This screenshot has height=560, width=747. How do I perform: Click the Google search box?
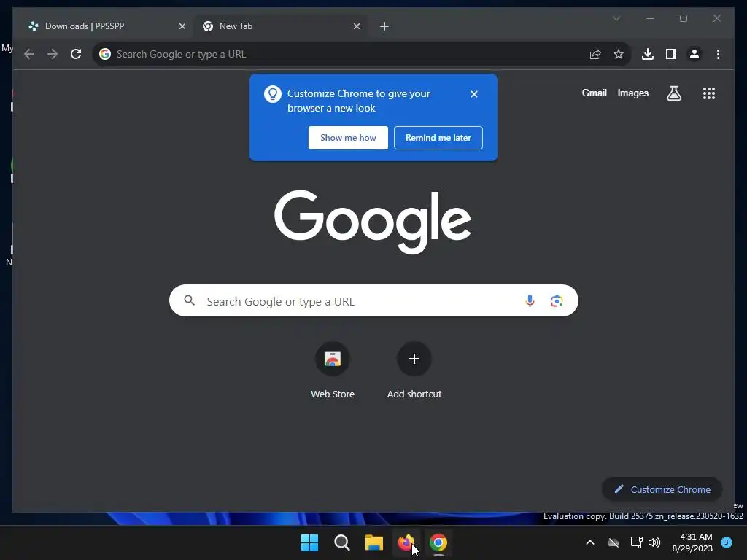click(373, 300)
